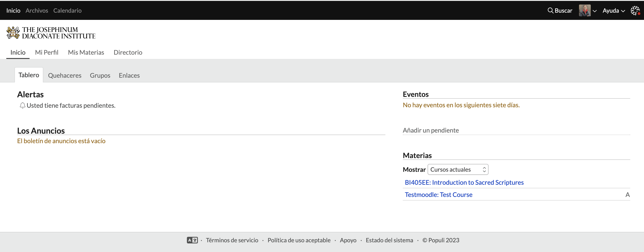The image size is (644, 252).
Task: Open Mis Materias navigation item
Action: tap(86, 52)
